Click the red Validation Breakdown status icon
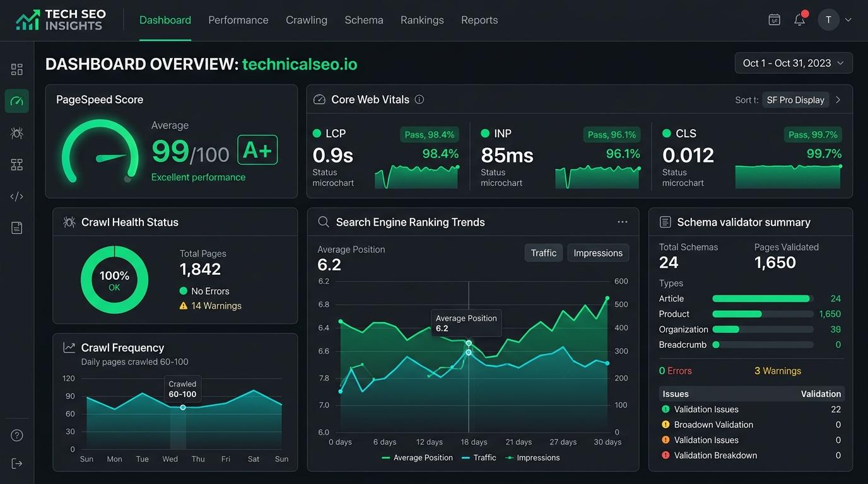The image size is (868, 484). pos(666,455)
